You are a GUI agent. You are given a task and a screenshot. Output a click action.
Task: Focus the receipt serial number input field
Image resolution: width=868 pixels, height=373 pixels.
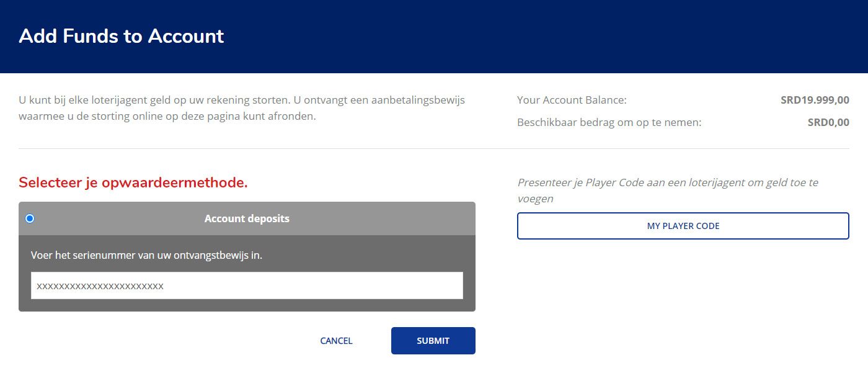click(x=247, y=285)
